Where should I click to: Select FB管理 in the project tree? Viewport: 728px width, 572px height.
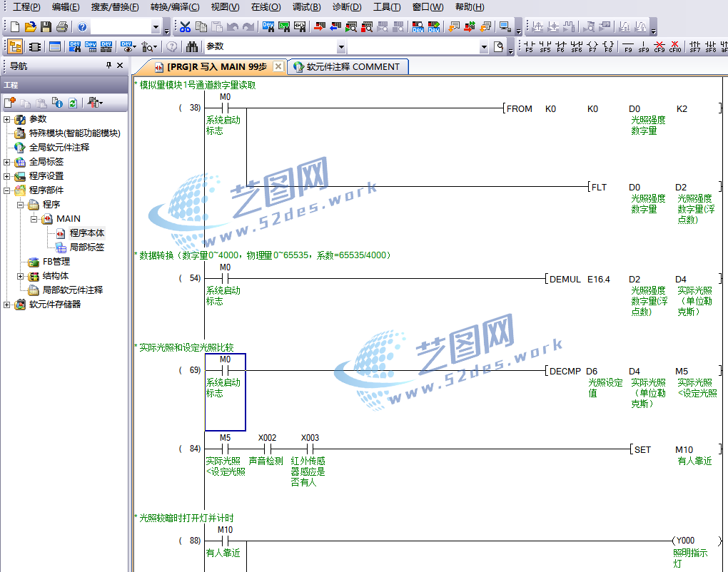pyautogui.click(x=56, y=262)
